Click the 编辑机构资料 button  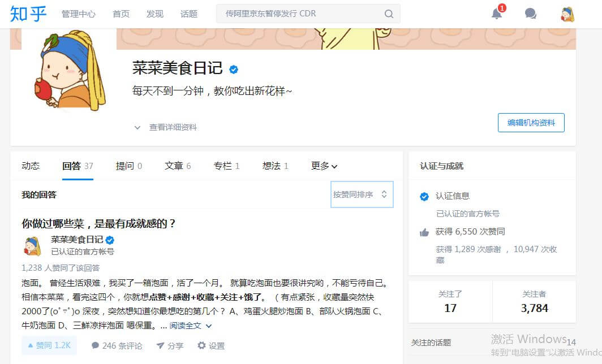(531, 123)
